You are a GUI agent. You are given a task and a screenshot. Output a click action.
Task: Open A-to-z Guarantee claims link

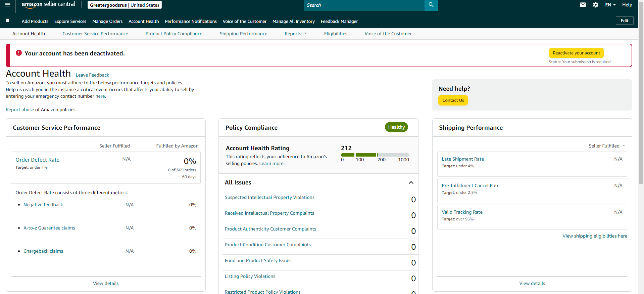tap(49, 228)
